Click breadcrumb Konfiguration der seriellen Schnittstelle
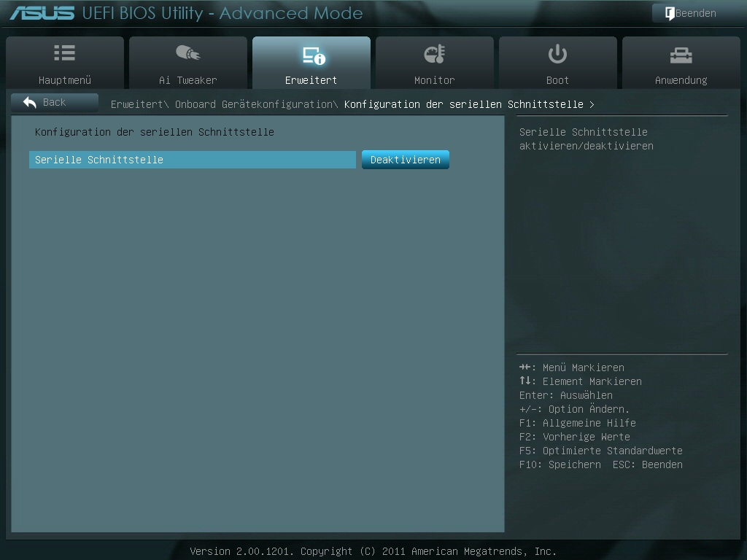747x560 pixels. pyautogui.click(x=463, y=104)
